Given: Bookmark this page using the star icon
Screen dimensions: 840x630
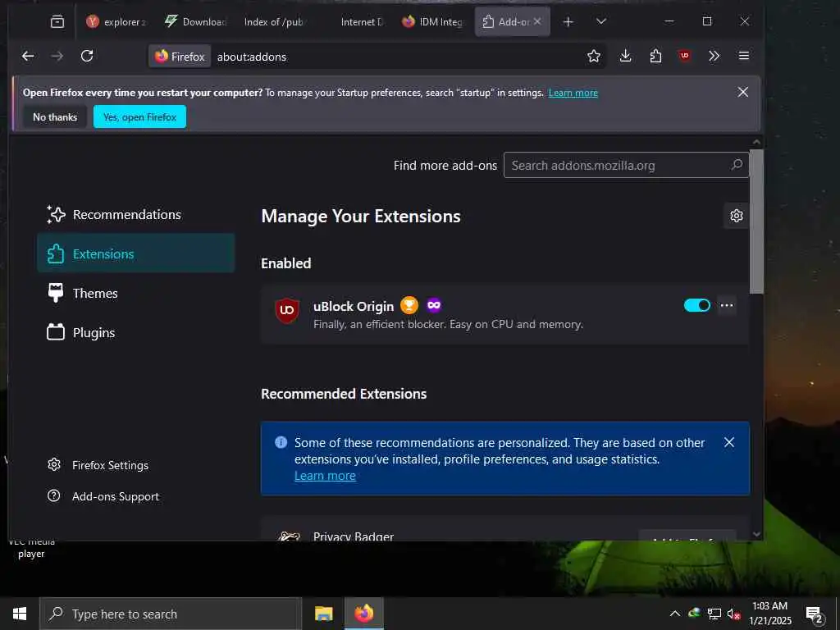Looking at the screenshot, I should 594,57.
